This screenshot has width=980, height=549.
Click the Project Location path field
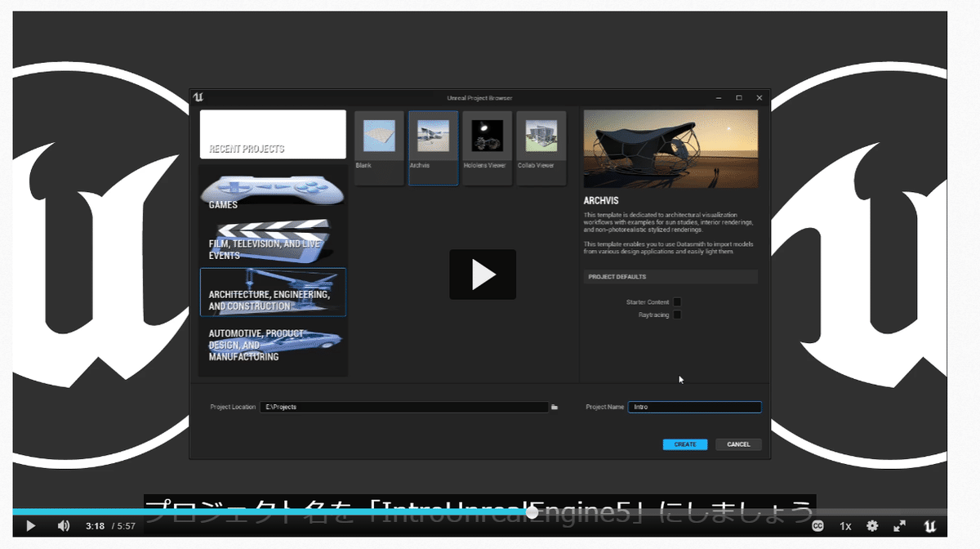pos(404,407)
